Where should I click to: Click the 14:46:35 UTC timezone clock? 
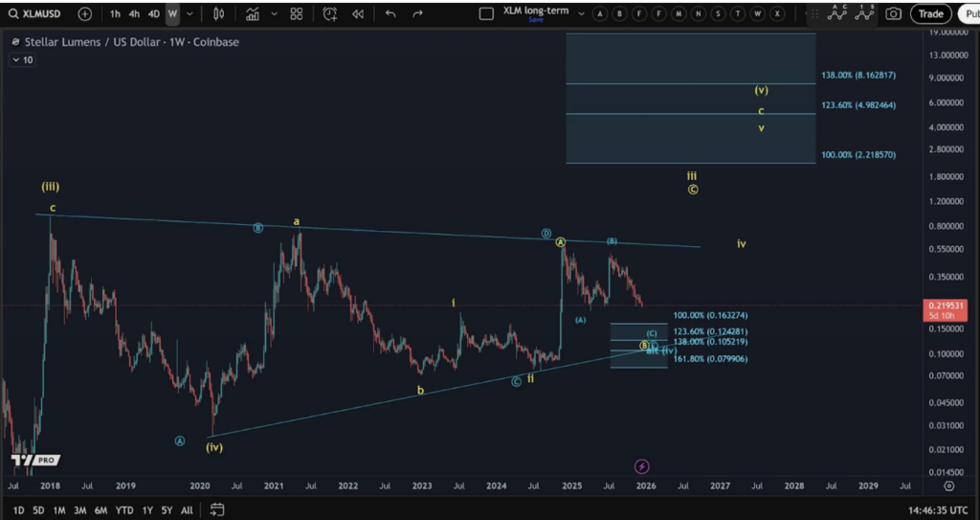click(x=938, y=510)
